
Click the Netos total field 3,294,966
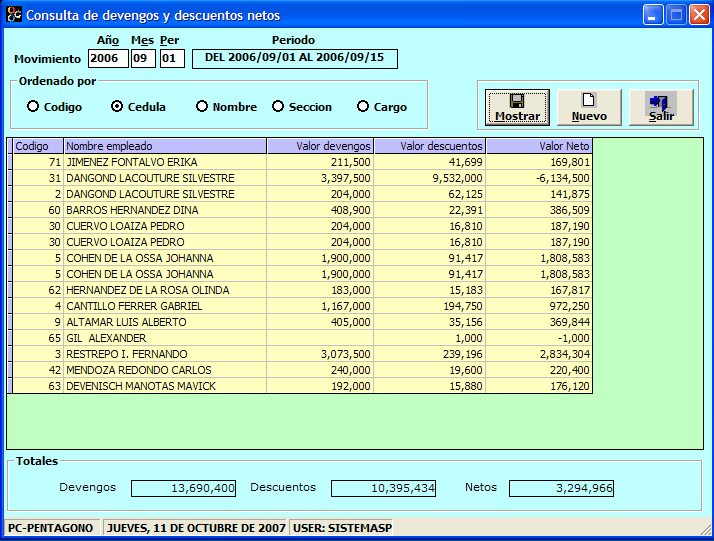pyautogui.click(x=561, y=488)
